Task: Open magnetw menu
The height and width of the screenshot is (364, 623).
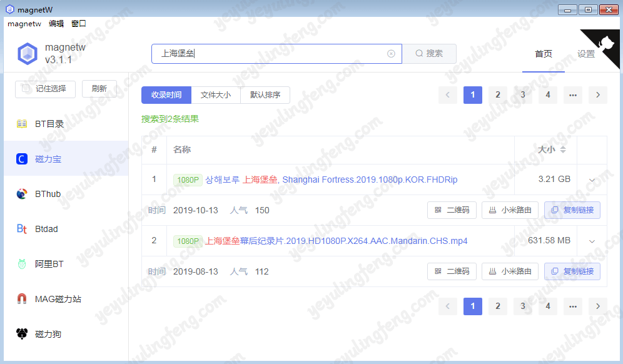Action: pyautogui.click(x=24, y=24)
